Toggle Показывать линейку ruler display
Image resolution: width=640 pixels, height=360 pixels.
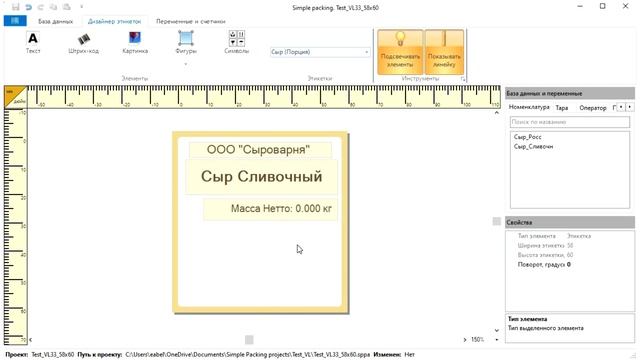[444, 52]
